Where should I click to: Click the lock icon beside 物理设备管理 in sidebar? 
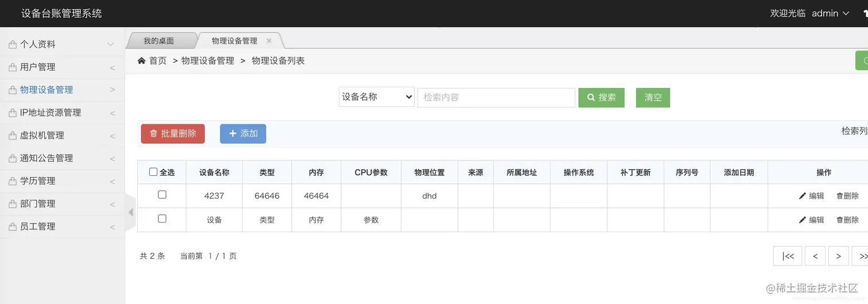coord(13,90)
